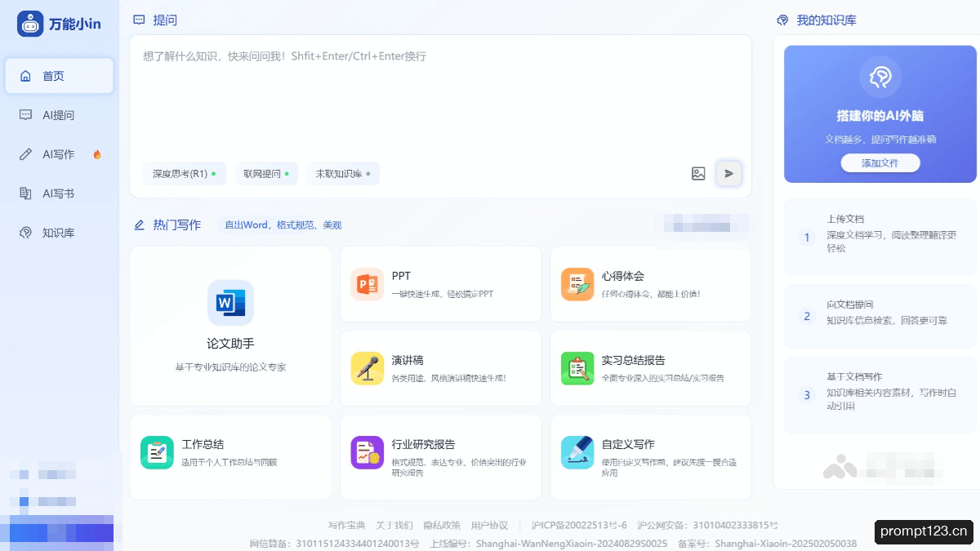The image size is (980, 551).
Task: Click the home icon beside 首页
Action: tap(25, 76)
